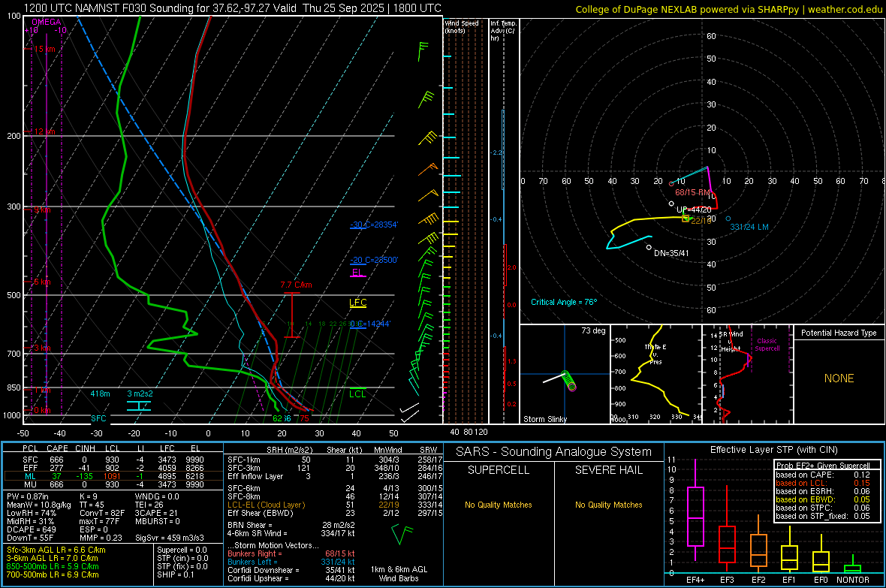Select the -30 C=28354' level label
The image size is (886, 588).
373,225
